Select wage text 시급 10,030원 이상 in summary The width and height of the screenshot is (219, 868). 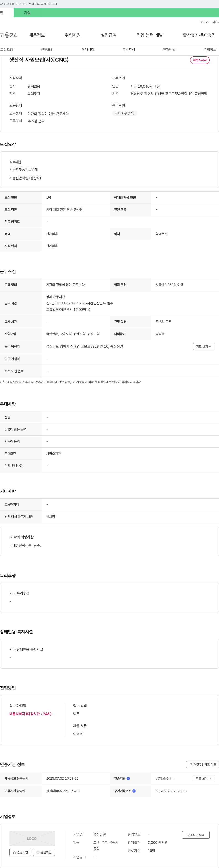pyautogui.click(x=145, y=86)
